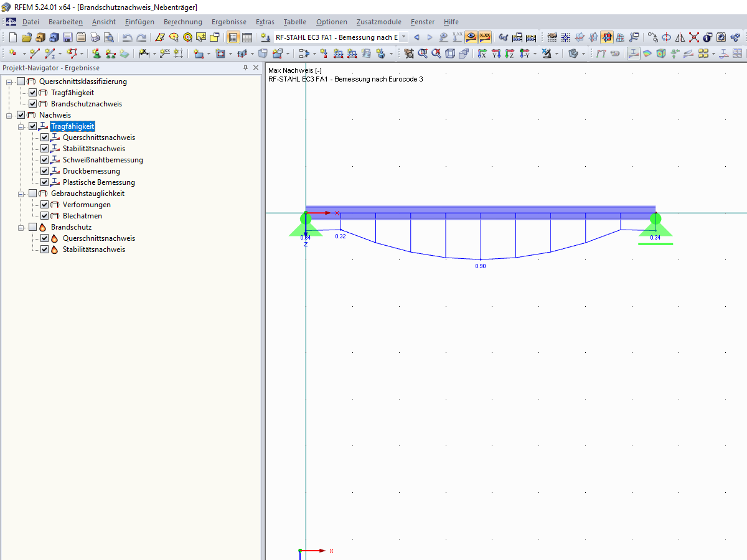Redo the last action
Screen dimensions: 747x560
(141, 37)
